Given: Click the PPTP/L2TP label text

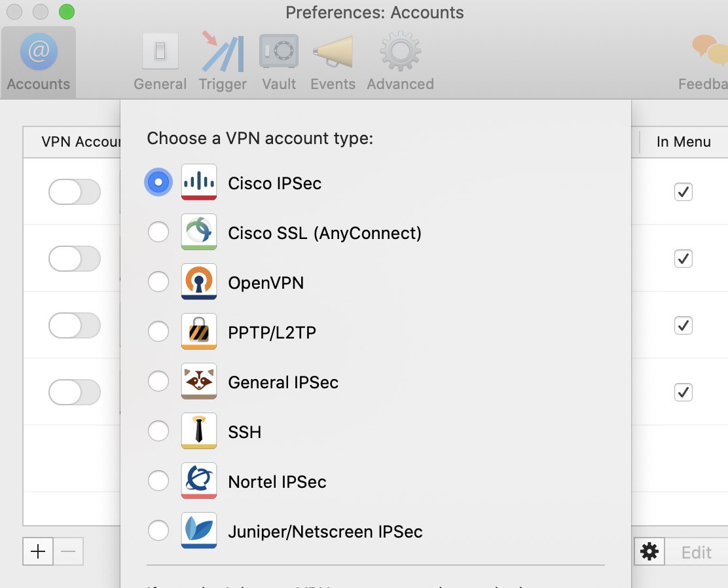Looking at the screenshot, I should pos(272,333).
